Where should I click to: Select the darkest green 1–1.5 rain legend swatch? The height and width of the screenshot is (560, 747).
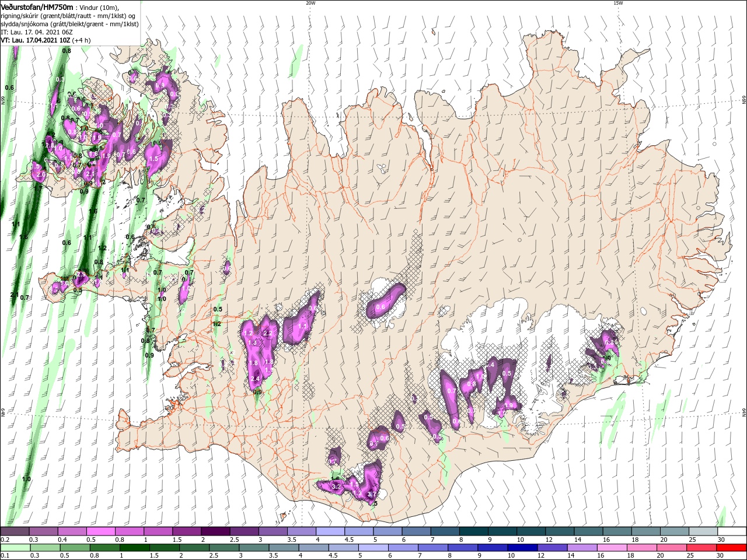click(x=134, y=548)
